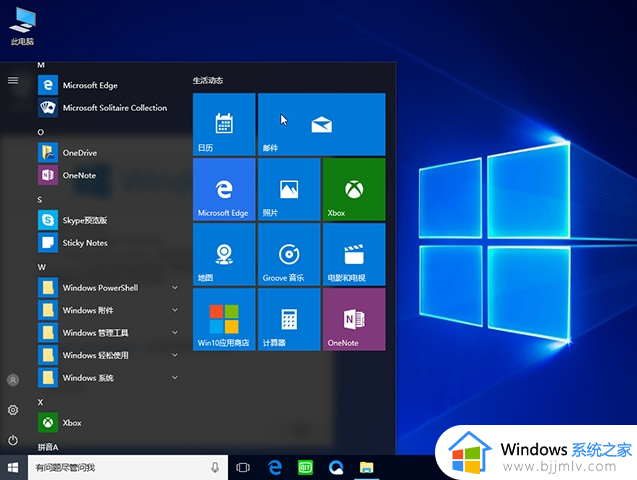Image resolution: width=637 pixels, height=480 pixels.
Task: Click the letter W section header
Action: pyautogui.click(x=41, y=267)
